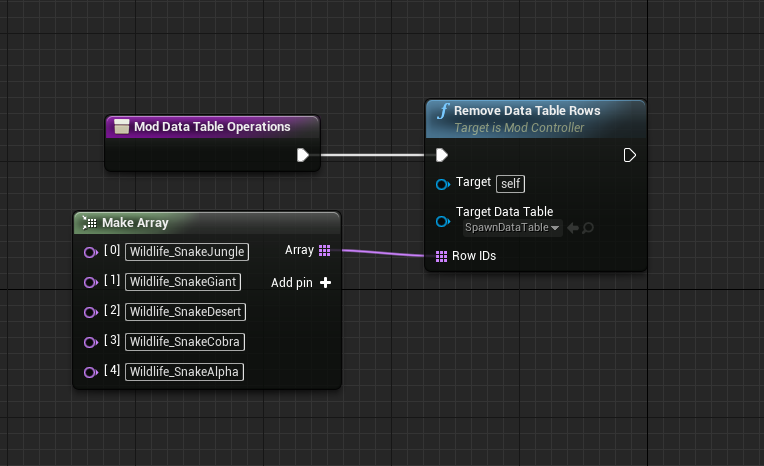Add pin to the Make Array node

pyautogui.click(x=324, y=283)
